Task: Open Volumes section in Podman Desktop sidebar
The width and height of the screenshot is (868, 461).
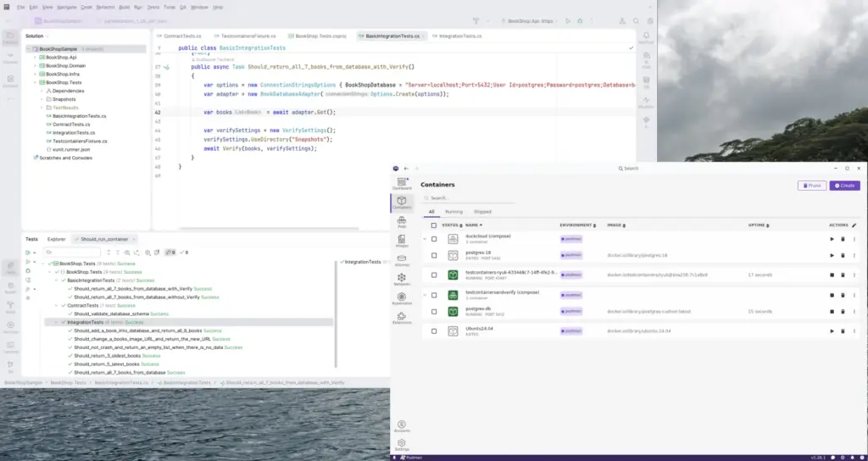Action: click(402, 260)
